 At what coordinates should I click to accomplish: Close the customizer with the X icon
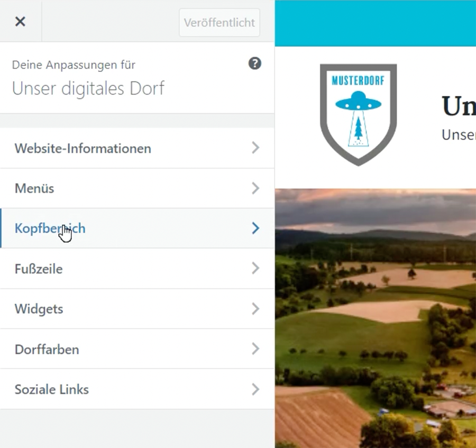(20, 22)
